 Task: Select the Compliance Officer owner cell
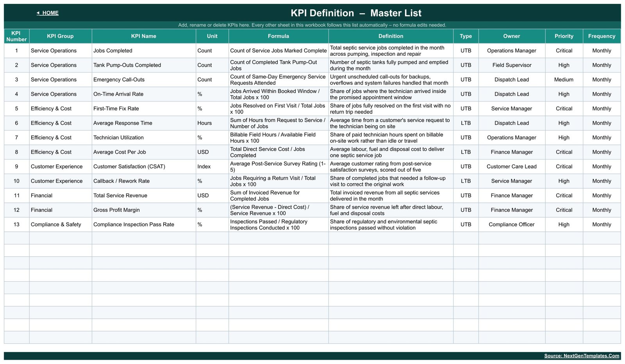click(512, 224)
